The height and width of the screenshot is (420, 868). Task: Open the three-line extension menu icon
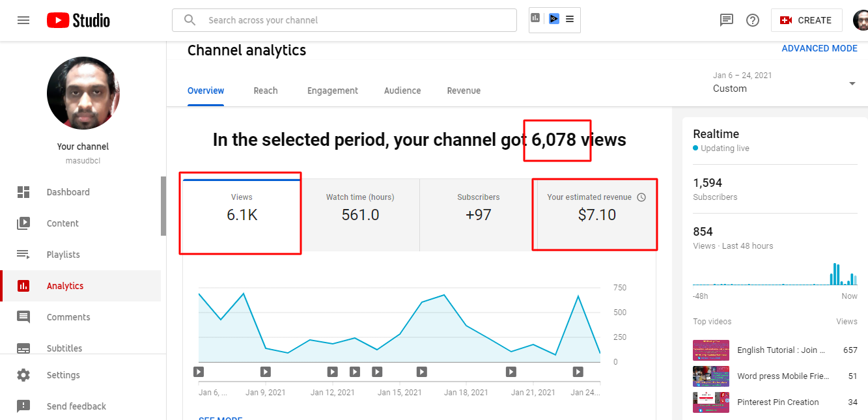[570, 20]
